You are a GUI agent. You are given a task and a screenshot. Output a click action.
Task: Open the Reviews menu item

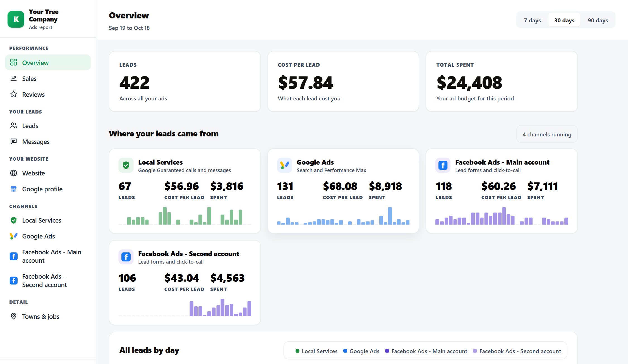[x=48, y=94]
